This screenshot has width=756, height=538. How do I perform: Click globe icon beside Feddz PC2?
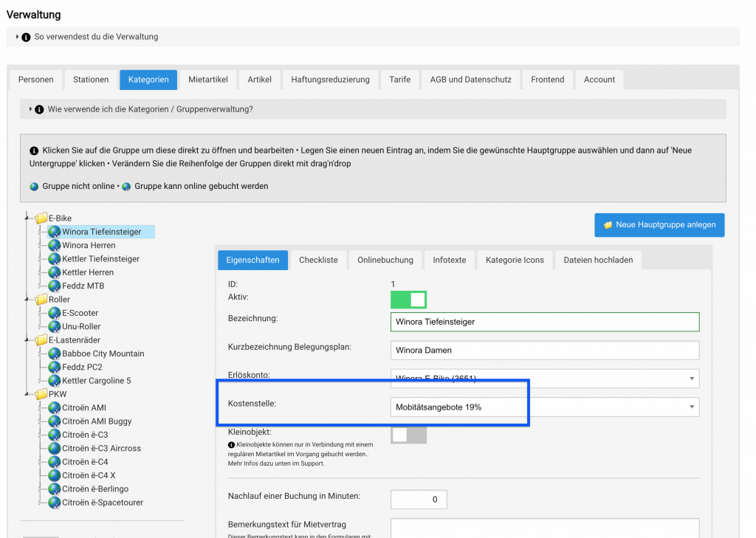55,367
